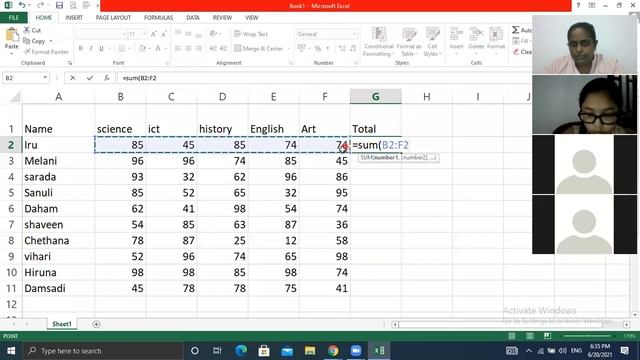The image size is (640, 360).
Task: Click the Insert Function fx icon
Action: pos(107,78)
